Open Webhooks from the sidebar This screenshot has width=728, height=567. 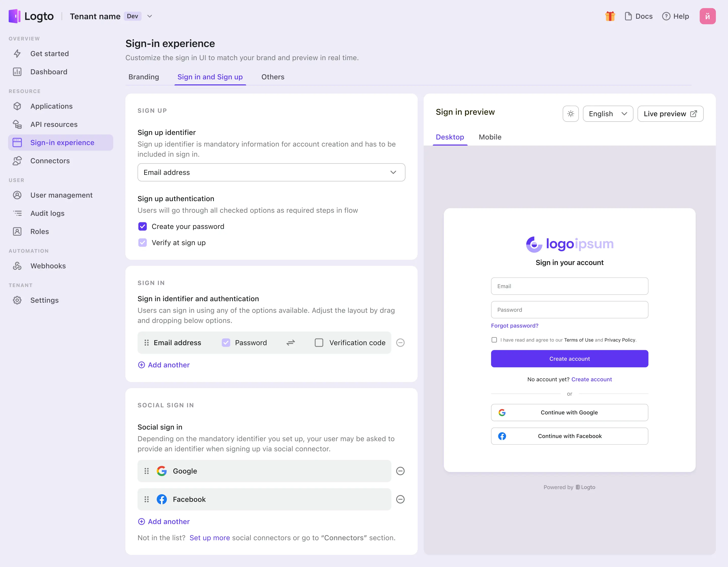pos(48,266)
